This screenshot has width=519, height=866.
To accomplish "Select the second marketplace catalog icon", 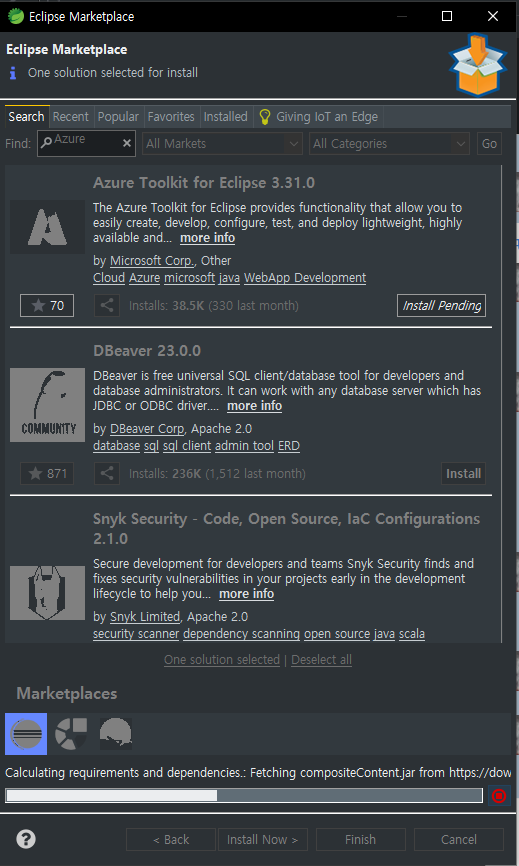I will (x=71, y=734).
